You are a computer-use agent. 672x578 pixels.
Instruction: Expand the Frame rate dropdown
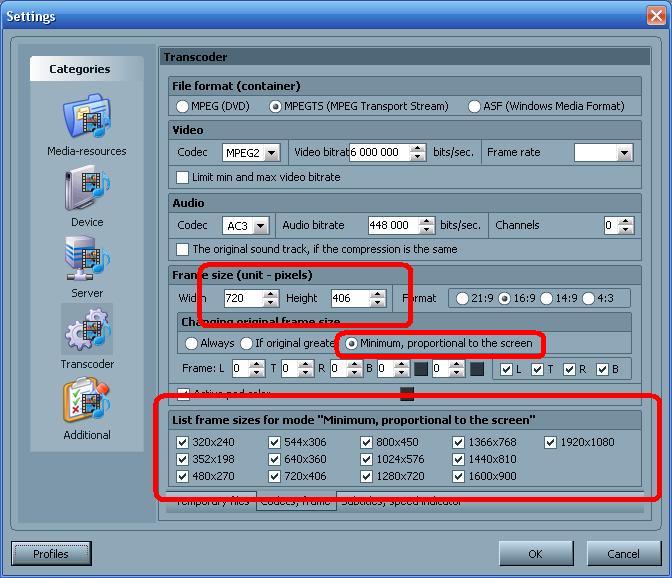point(624,153)
